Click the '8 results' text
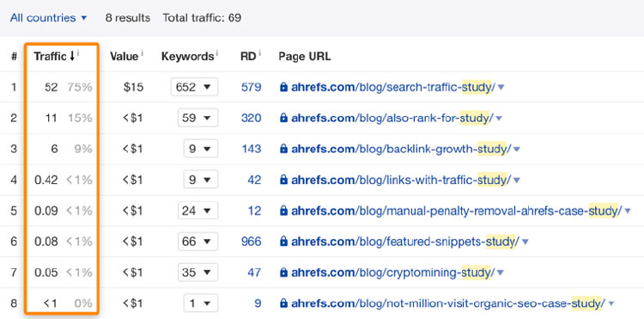Image resolution: width=644 pixels, height=319 pixels. coord(128,18)
